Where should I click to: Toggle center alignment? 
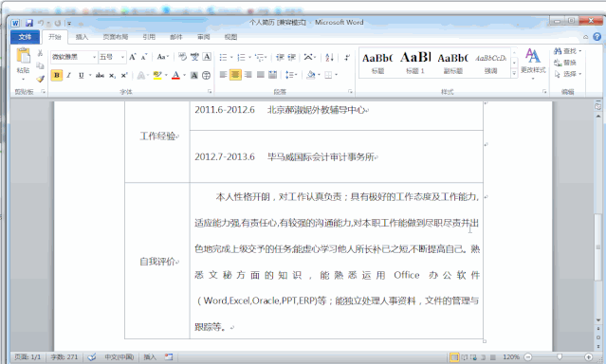click(235, 75)
